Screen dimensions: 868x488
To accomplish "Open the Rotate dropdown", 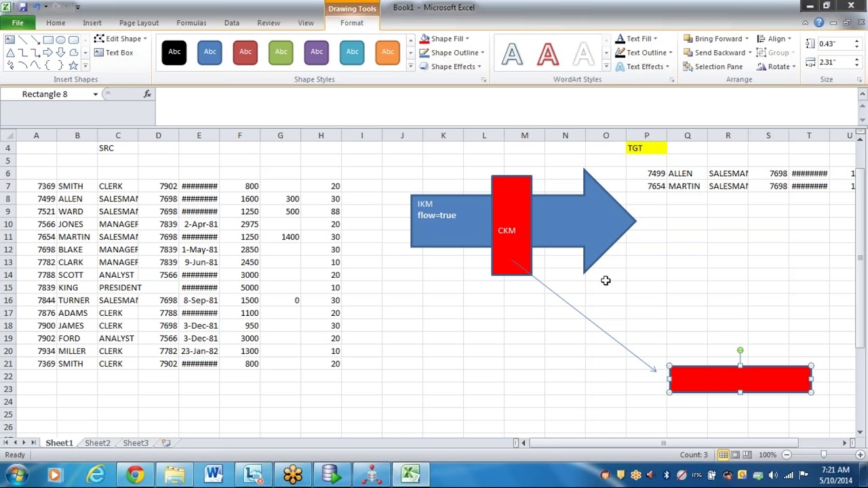I will point(776,66).
